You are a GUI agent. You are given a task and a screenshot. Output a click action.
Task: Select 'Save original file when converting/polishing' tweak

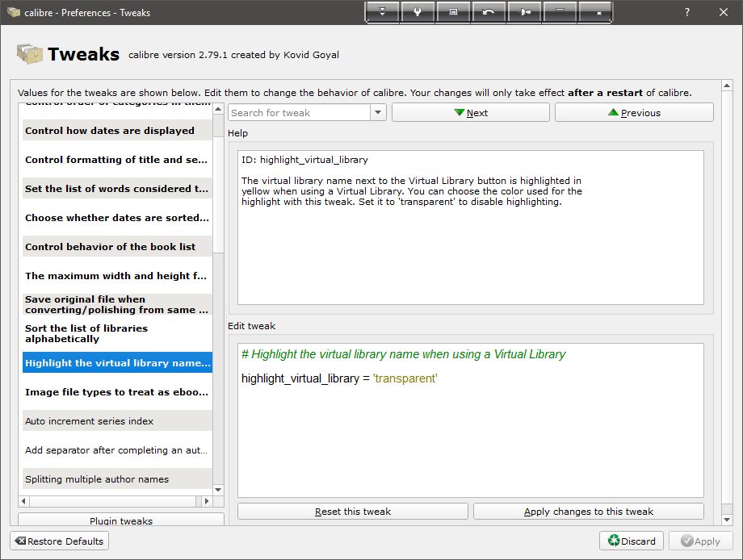[117, 304]
